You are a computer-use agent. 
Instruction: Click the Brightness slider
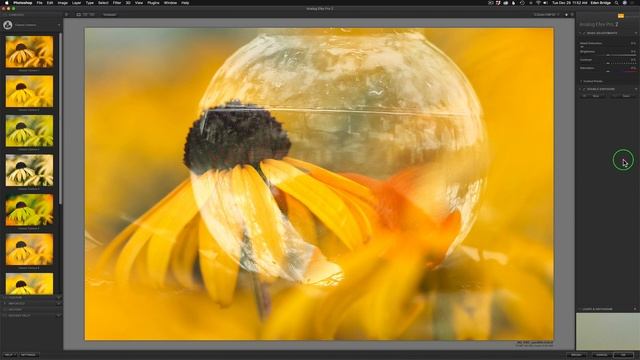tap(608, 55)
